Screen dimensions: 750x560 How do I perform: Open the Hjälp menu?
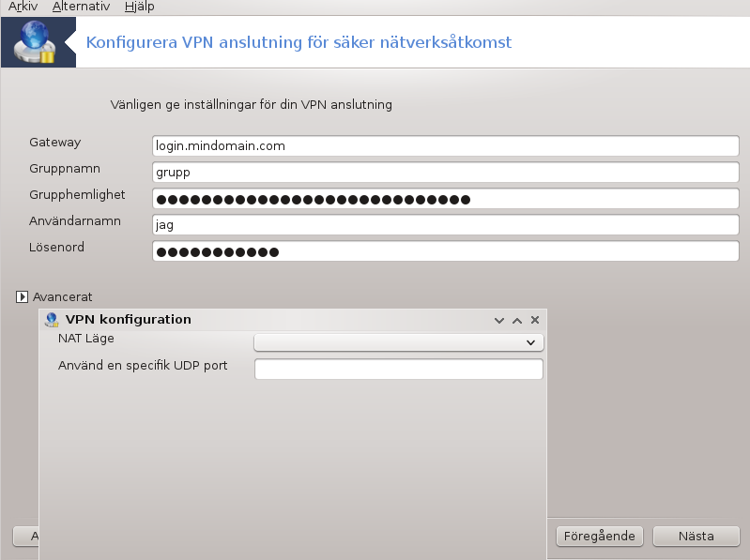139,7
